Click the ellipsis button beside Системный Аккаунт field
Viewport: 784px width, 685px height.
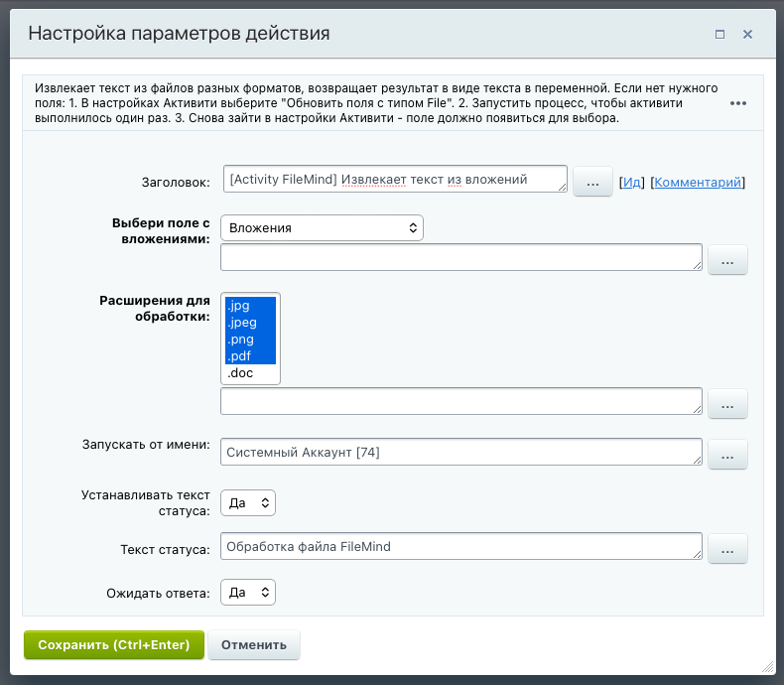(727, 455)
